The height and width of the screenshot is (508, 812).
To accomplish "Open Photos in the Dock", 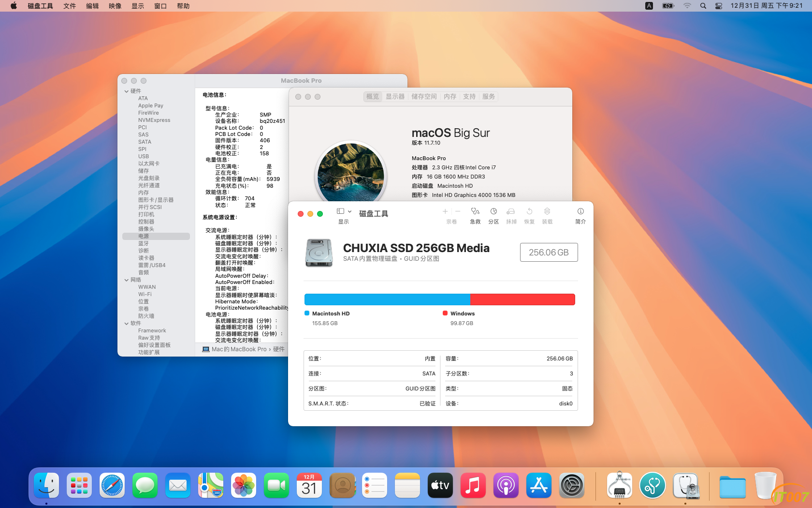I will 244,485.
